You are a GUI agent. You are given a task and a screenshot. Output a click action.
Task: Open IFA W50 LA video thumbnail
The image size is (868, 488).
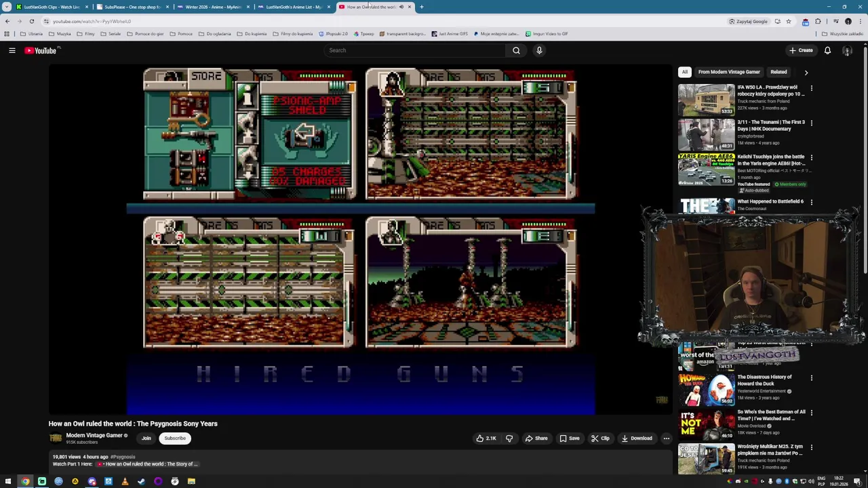coord(706,100)
